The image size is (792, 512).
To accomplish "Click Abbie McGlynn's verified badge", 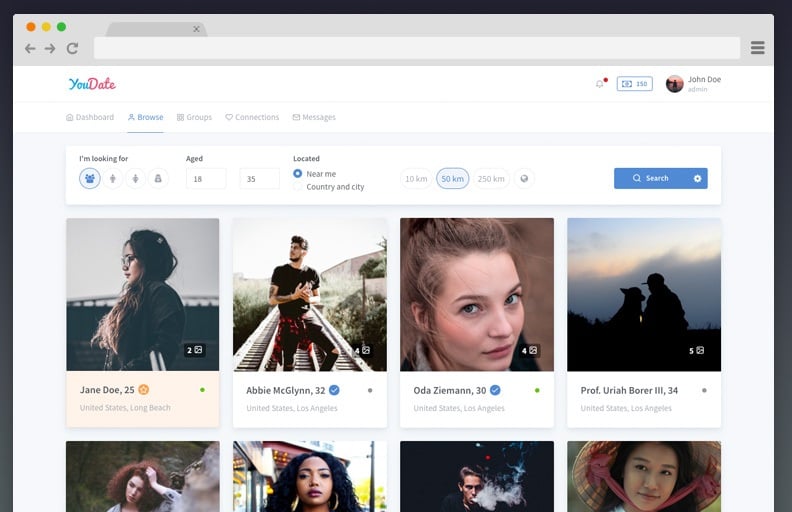I will [334, 390].
